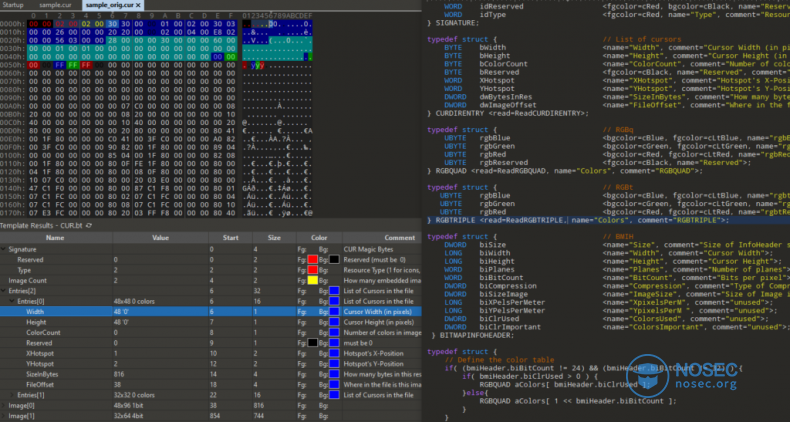Click the CURDIRENTRY struct closing line
Image resolution: width=790 pixels, height=422 pixels.
(508, 113)
